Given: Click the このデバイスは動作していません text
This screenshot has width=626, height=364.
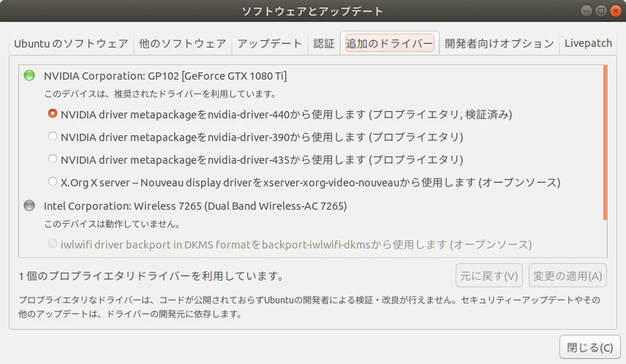Looking at the screenshot, I should click(112, 224).
